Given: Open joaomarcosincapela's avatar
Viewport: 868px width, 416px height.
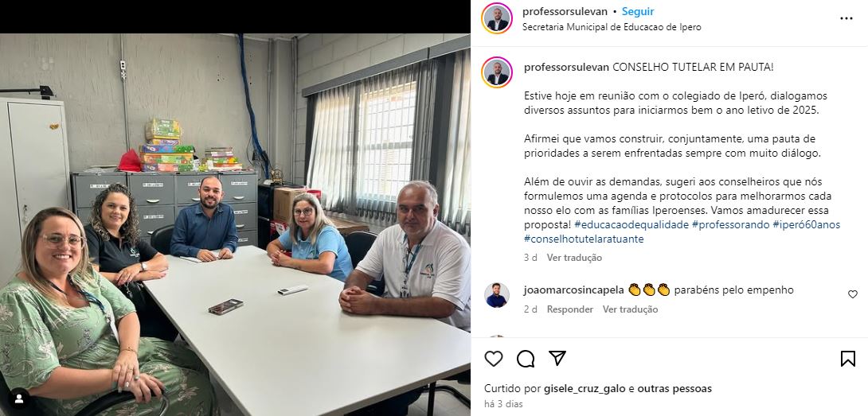Looking at the screenshot, I should [x=497, y=295].
